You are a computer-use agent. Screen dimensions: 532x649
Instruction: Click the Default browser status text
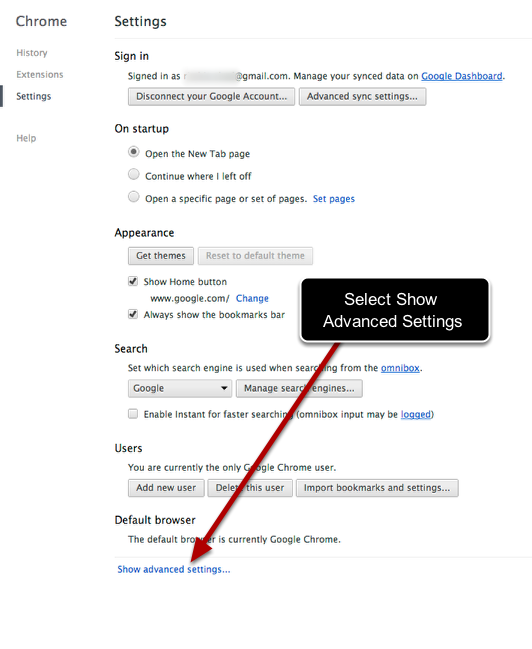234,539
